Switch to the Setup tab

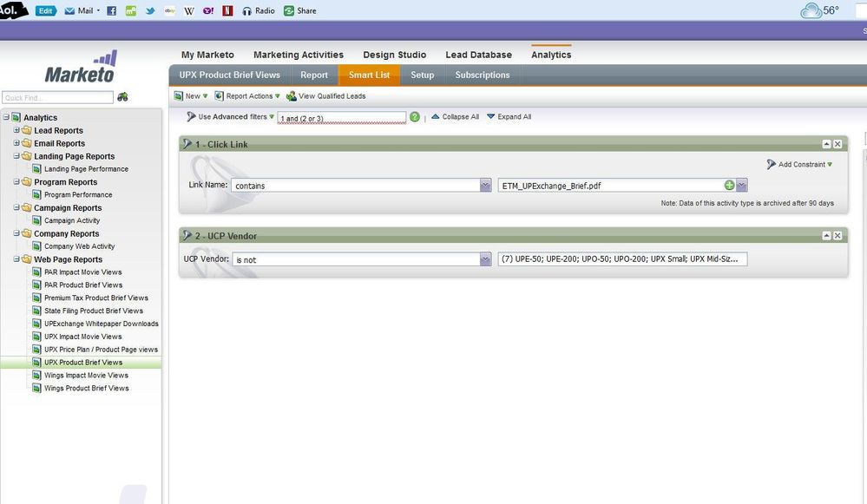[x=422, y=75]
